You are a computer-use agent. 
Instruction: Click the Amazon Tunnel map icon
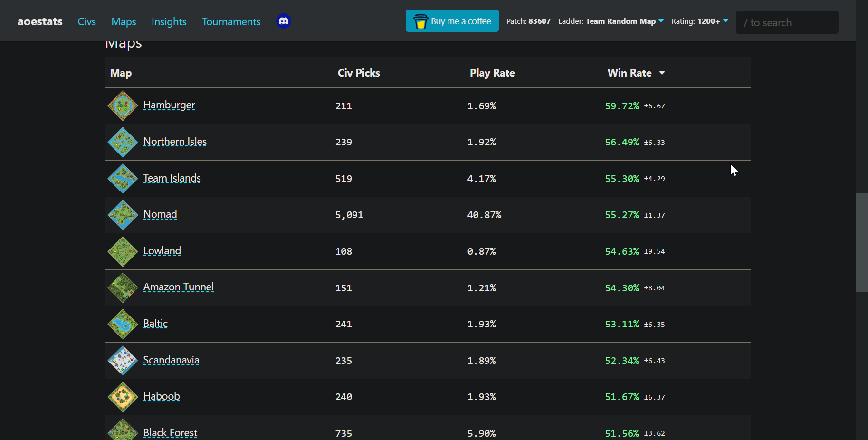tap(123, 287)
